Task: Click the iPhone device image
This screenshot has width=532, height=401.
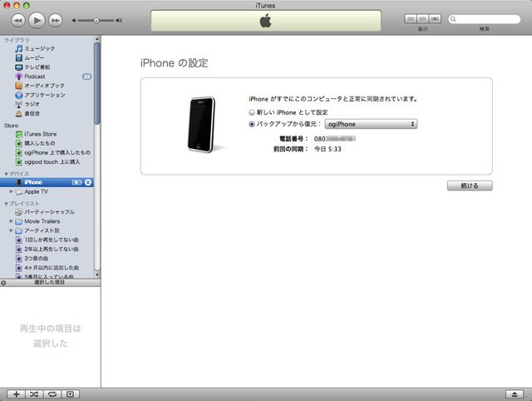Action: tap(202, 125)
